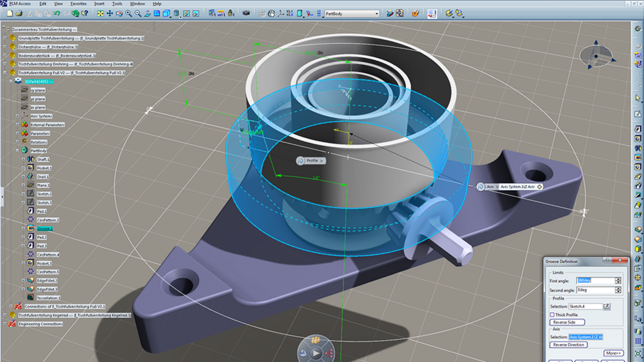Viewport: 644px width, 362px height.
Task: Click the cursor Select icon in right toolbar
Action: coord(638,98)
